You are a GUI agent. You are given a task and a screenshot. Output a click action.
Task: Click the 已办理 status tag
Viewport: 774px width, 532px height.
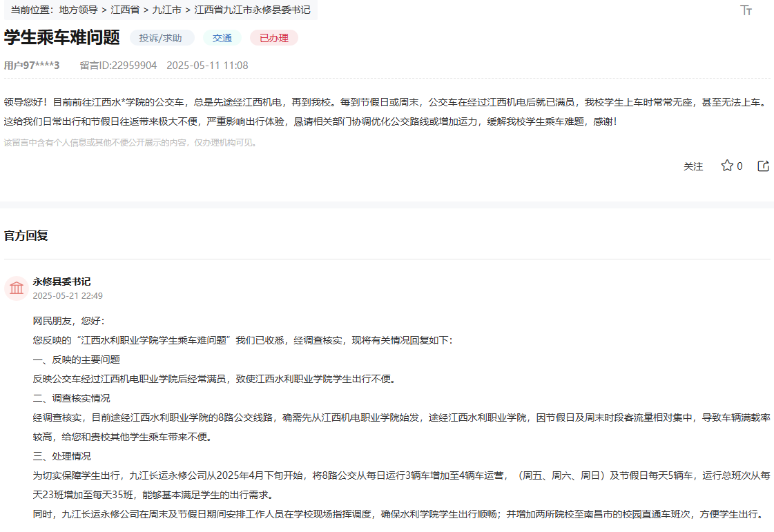point(273,38)
